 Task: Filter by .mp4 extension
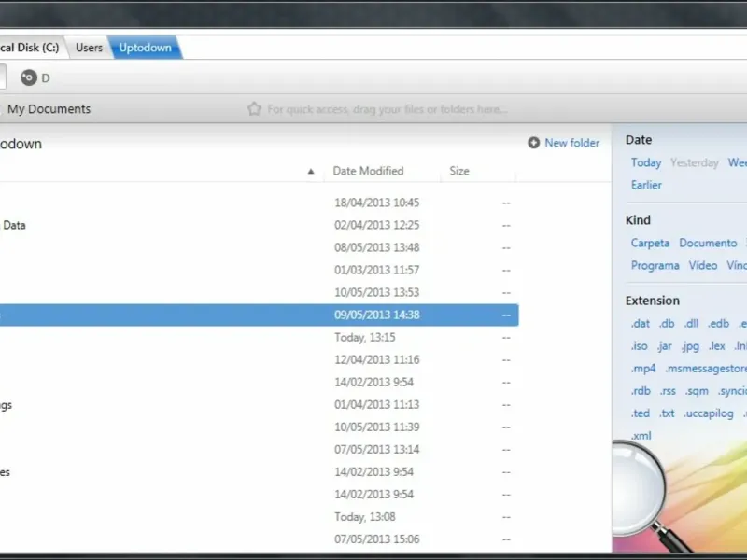643,369
